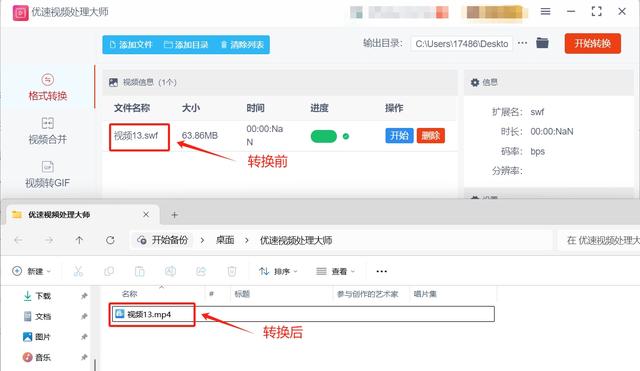Expand the chevron after 桌面

(x=247, y=240)
